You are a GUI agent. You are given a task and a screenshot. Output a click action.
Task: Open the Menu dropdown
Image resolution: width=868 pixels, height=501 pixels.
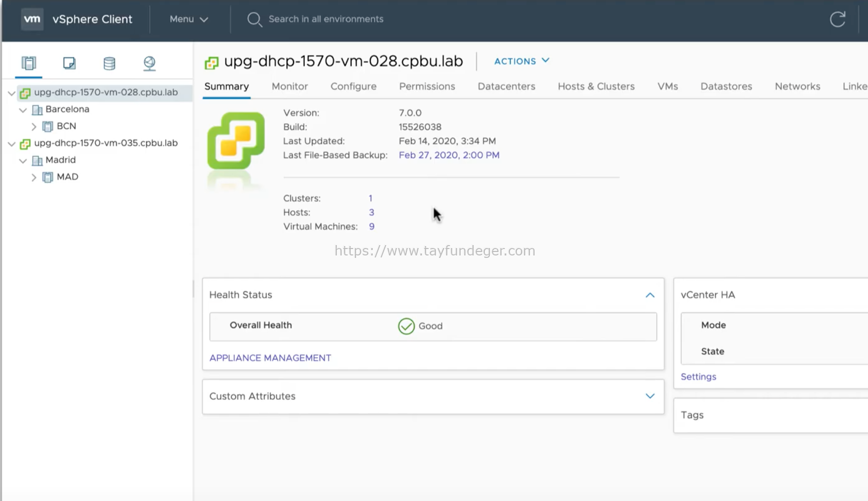189,19
